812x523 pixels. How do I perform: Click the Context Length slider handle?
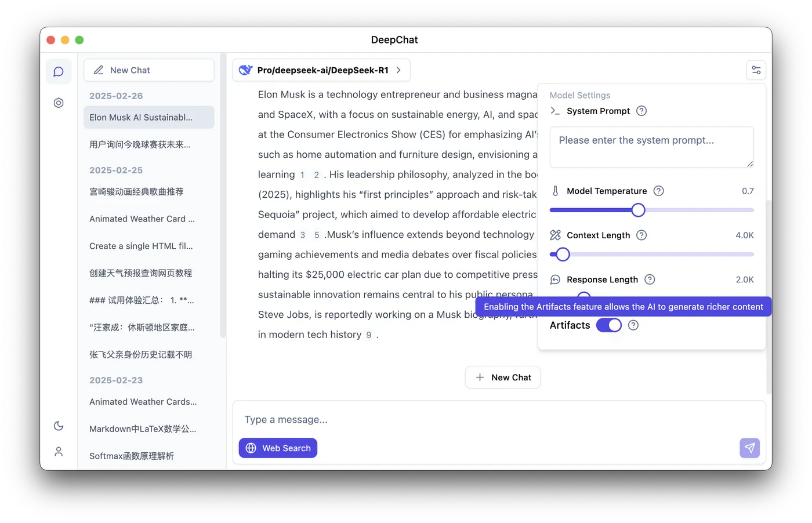[563, 254]
